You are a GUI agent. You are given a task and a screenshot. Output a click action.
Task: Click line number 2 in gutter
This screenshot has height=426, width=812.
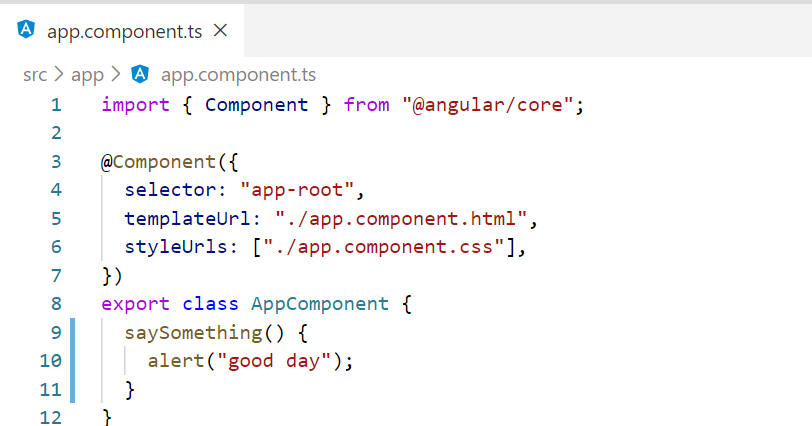pos(56,134)
